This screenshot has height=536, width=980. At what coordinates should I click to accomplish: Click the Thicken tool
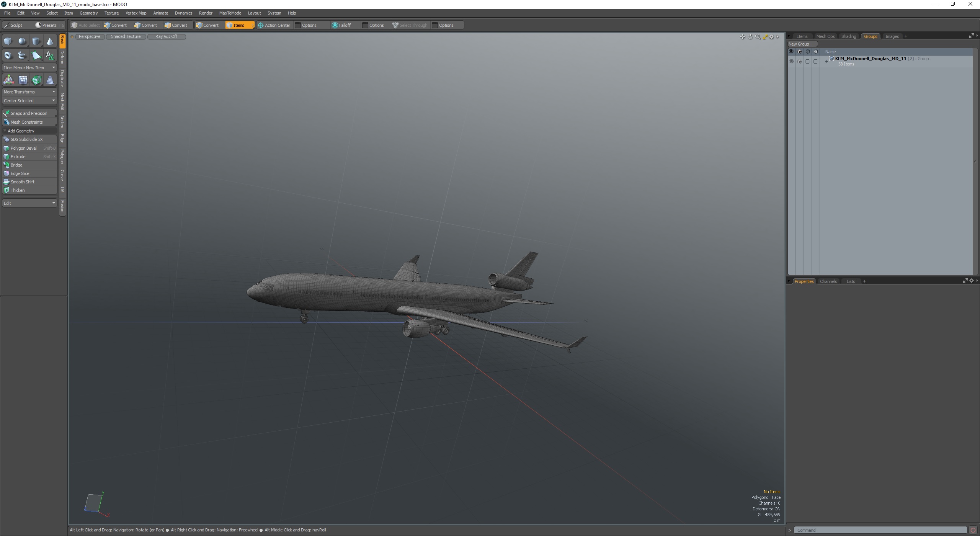[x=29, y=190]
